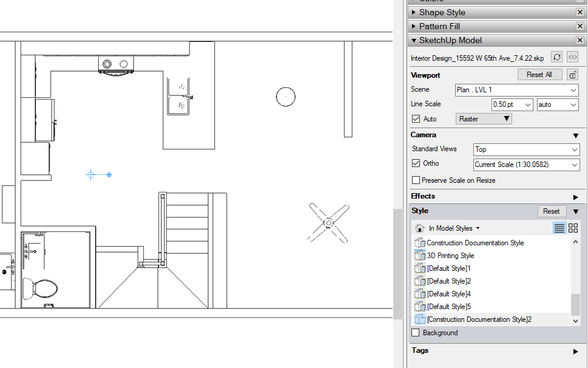Image resolution: width=588 pixels, height=368 pixels.
Task: Click the styles list scrollbar down arrow
Action: [576, 321]
